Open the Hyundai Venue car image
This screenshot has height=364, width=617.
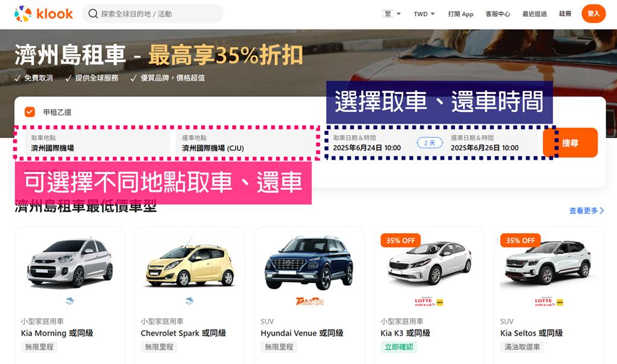[309, 262]
